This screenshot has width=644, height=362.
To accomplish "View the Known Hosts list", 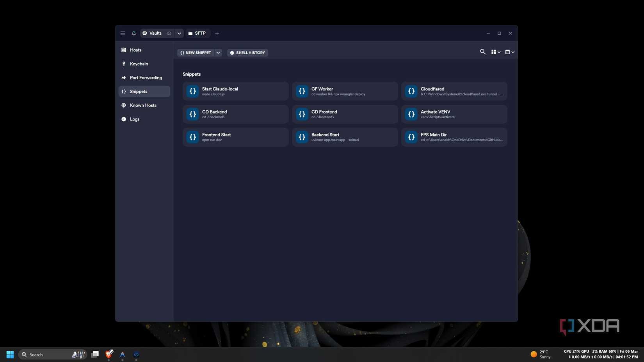I will 143,105.
